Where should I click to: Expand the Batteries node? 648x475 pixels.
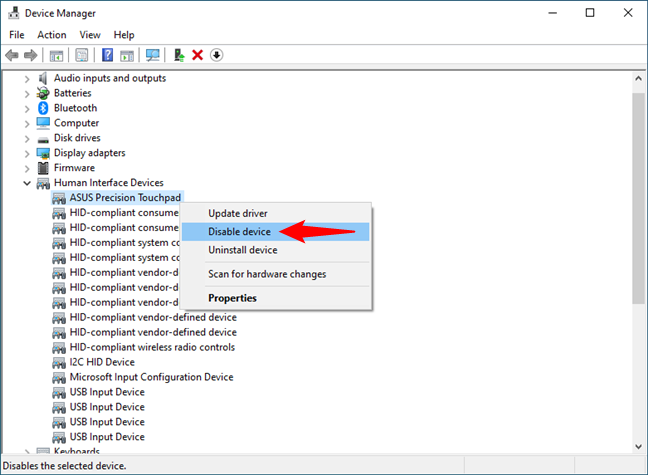coord(27,94)
